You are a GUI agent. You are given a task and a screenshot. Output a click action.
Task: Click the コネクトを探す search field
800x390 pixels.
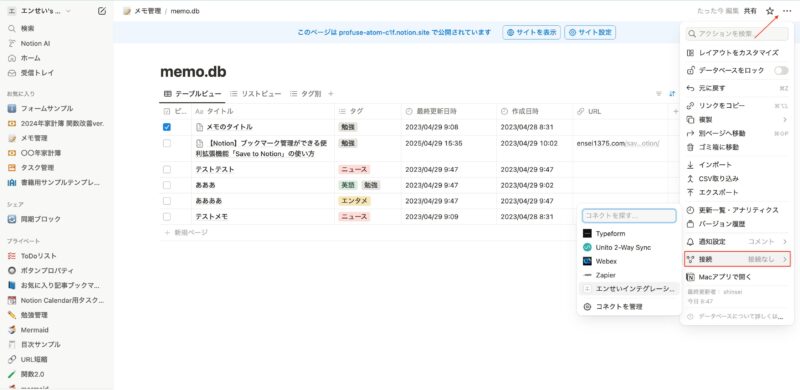629,216
